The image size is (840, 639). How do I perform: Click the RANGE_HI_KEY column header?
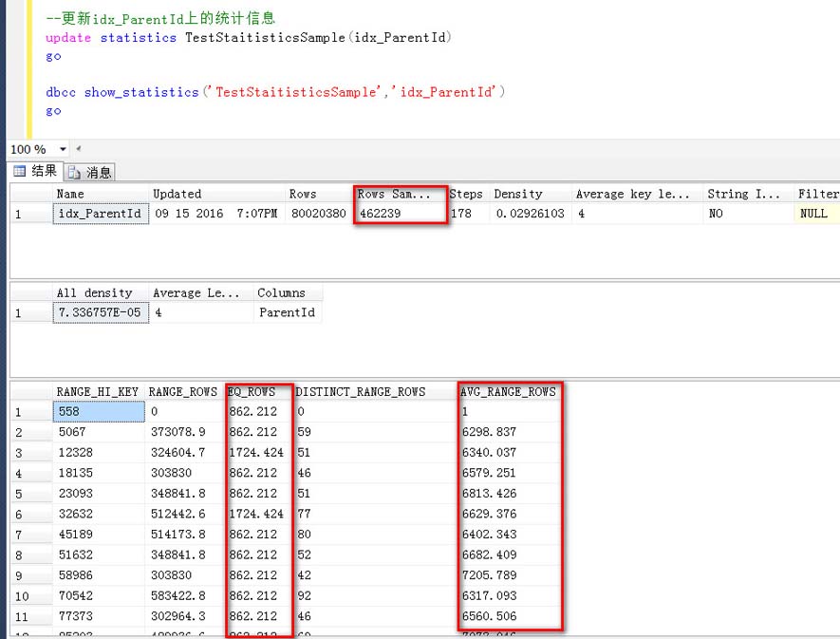(98, 391)
